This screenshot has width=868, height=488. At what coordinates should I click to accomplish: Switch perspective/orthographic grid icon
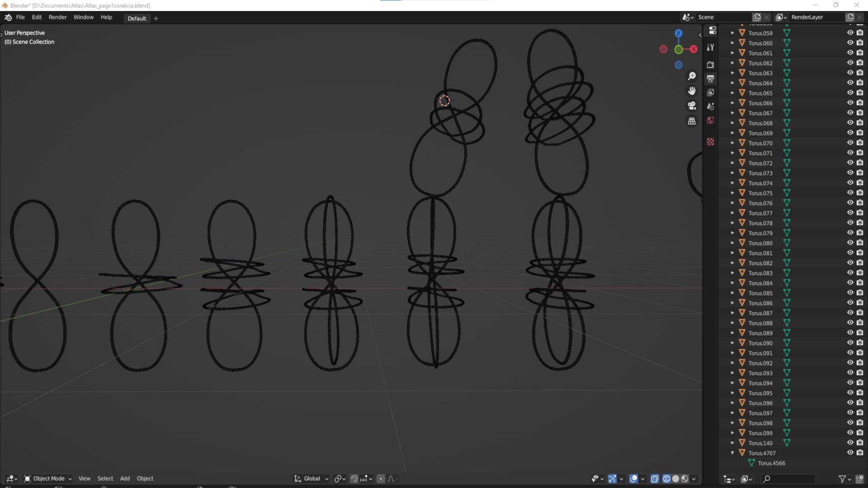692,121
